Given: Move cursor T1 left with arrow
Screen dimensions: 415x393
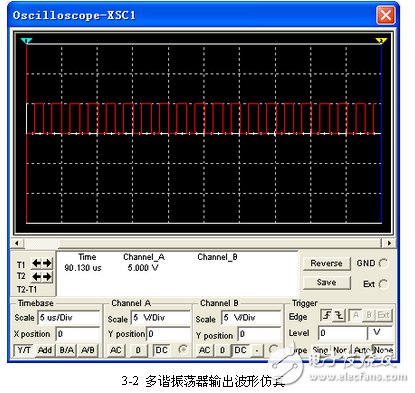Looking at the screenshot, I should pos(36,263).
